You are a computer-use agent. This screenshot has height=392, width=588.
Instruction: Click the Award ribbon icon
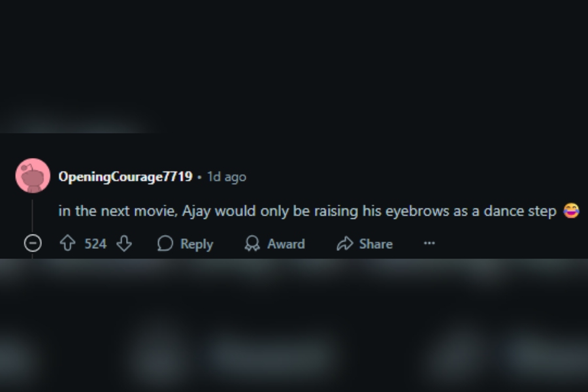pyautogui.click(x=252, y=244)
